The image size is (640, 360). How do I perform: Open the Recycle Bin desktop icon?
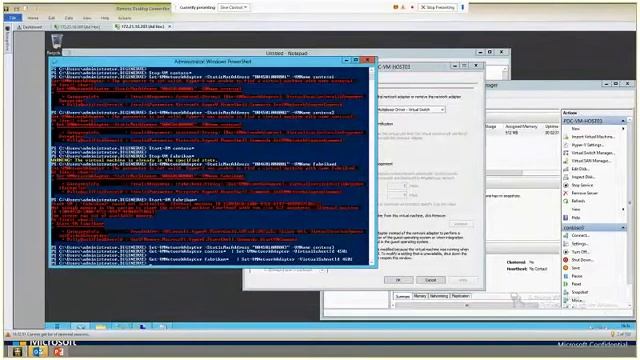pyautogui.click(x=56, y=44)
